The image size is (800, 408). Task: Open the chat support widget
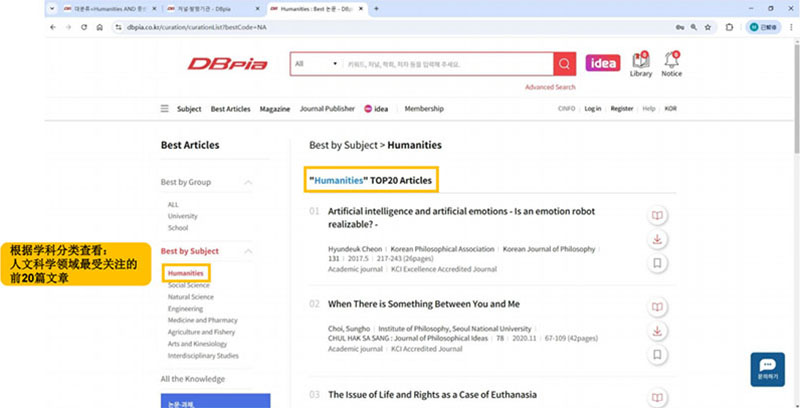767,369
